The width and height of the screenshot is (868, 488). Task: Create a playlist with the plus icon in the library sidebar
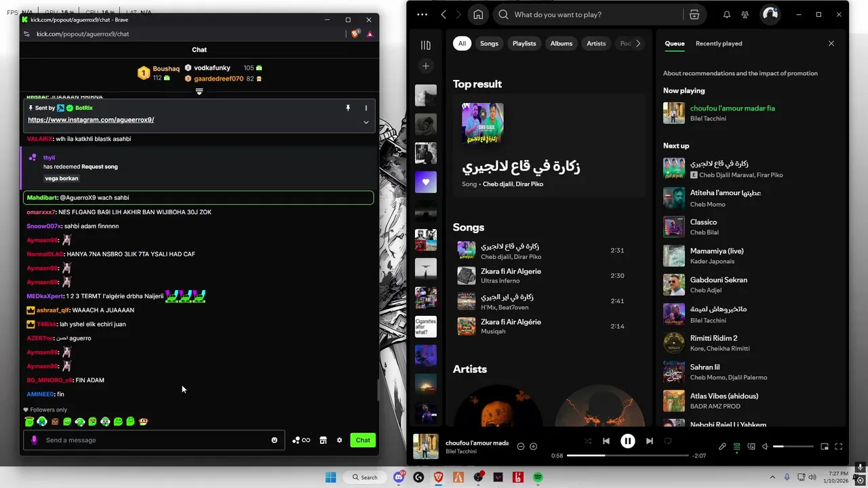tap(426, 66)
